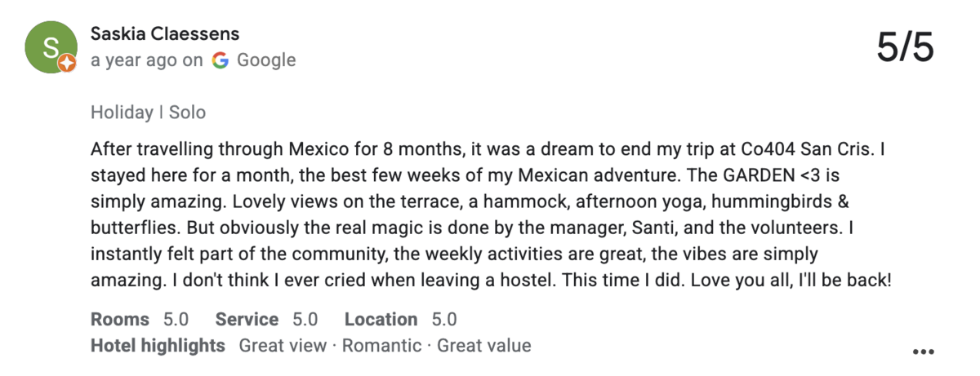The height and width of the screenshot is (376, 980).
Task: Click the Service 5.0 rating
Action: coord(266,319)
